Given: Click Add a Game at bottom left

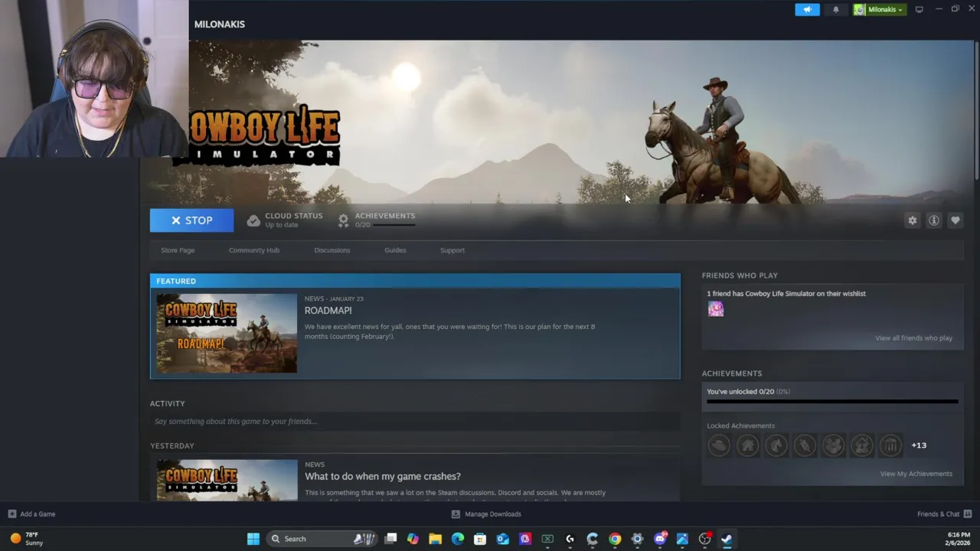Looking at the screenshot, I should tap(31, 514).
